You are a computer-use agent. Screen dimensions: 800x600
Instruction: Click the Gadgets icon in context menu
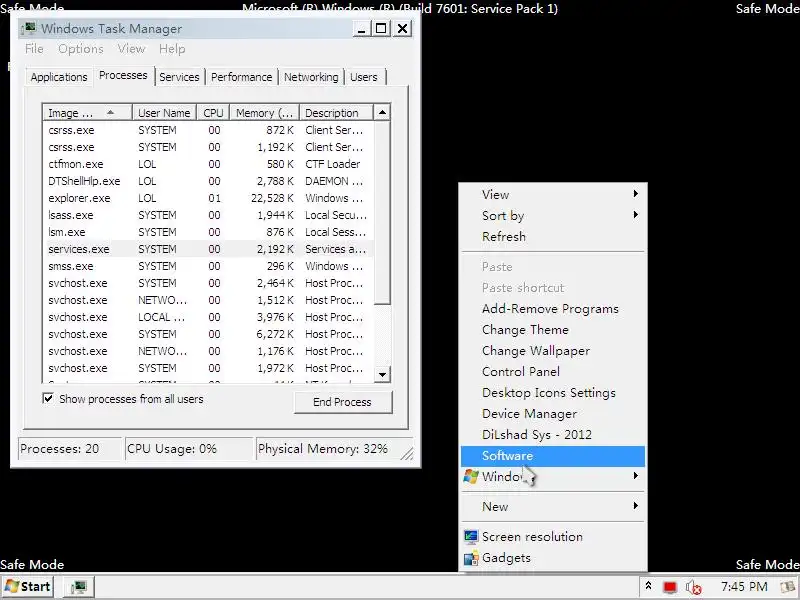coord(471,558)
